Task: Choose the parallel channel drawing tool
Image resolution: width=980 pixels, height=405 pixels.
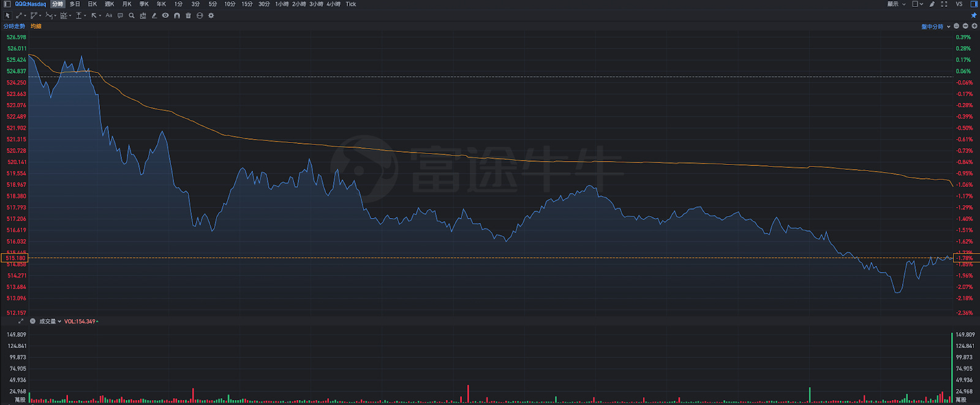Action: tap(34, 15)
